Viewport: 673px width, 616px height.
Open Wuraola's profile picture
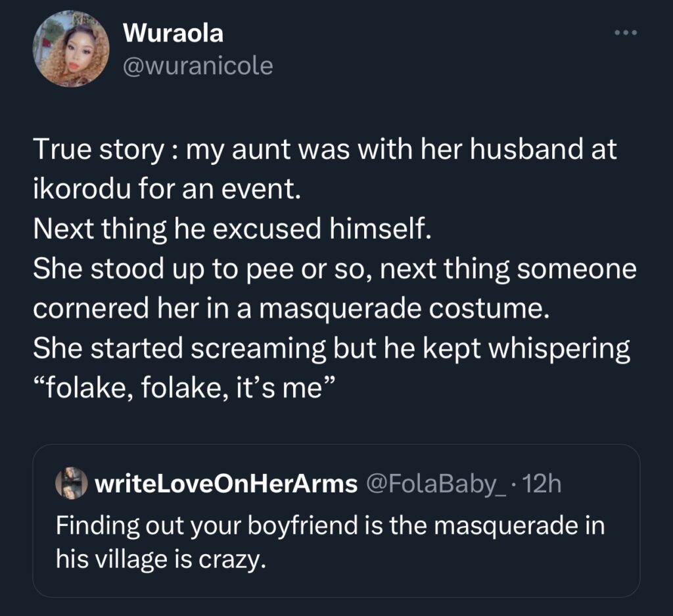(72, 51)
